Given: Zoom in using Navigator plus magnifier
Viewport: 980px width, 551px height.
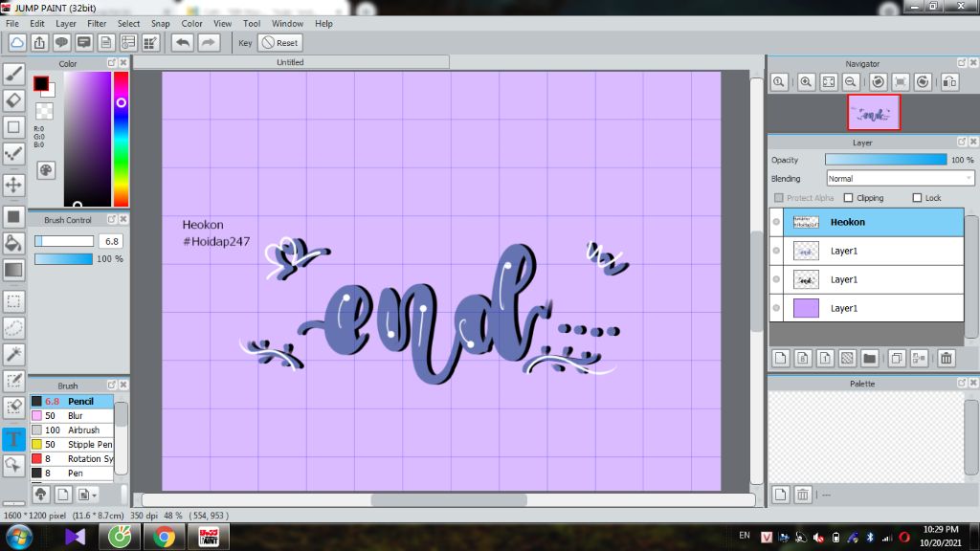Looking at the screenshot, I should (x=806, y=82).
